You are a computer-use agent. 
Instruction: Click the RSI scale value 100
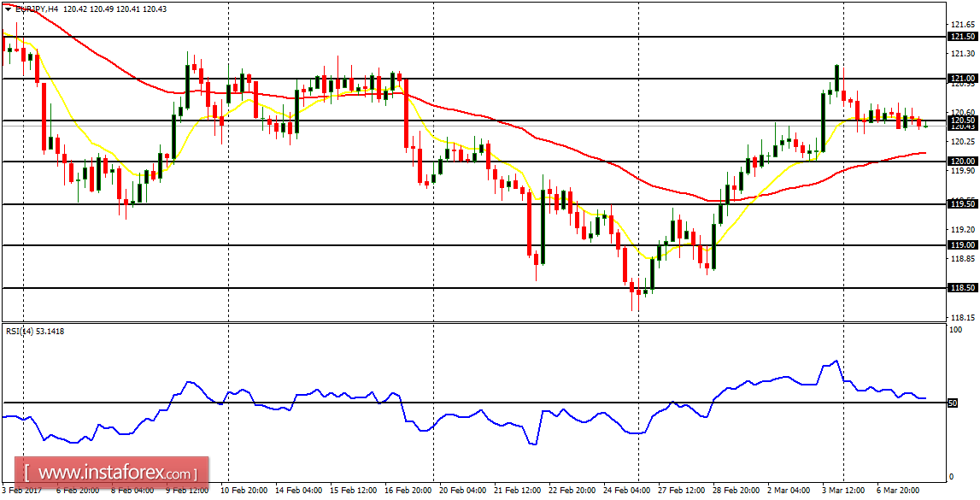tap(954, 329)
